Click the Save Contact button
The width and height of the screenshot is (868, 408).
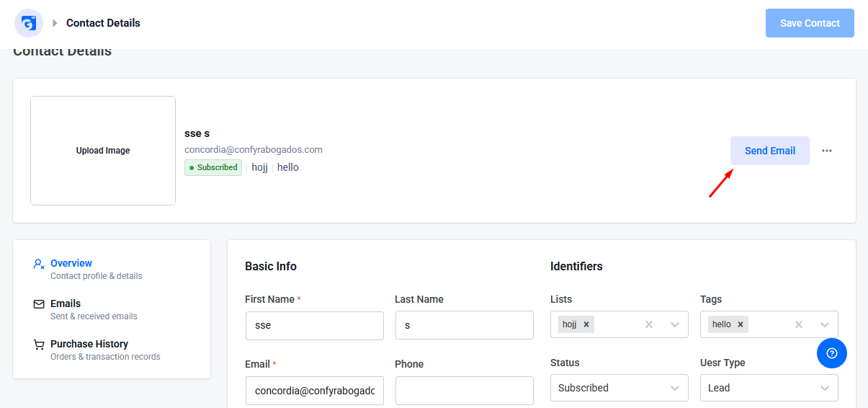[x=810, y=23]
